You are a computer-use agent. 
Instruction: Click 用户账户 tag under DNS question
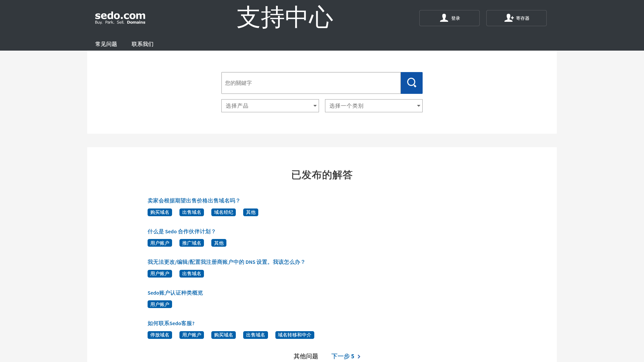[160, 274]
